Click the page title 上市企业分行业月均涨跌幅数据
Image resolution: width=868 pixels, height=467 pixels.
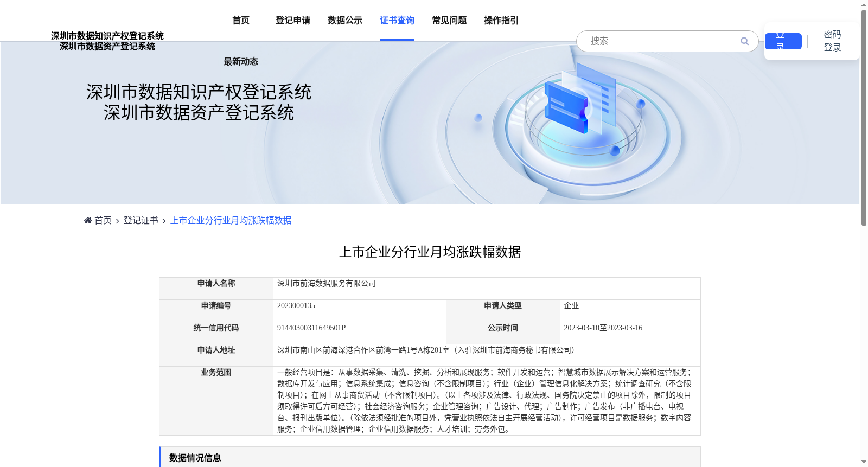[430, 252]
